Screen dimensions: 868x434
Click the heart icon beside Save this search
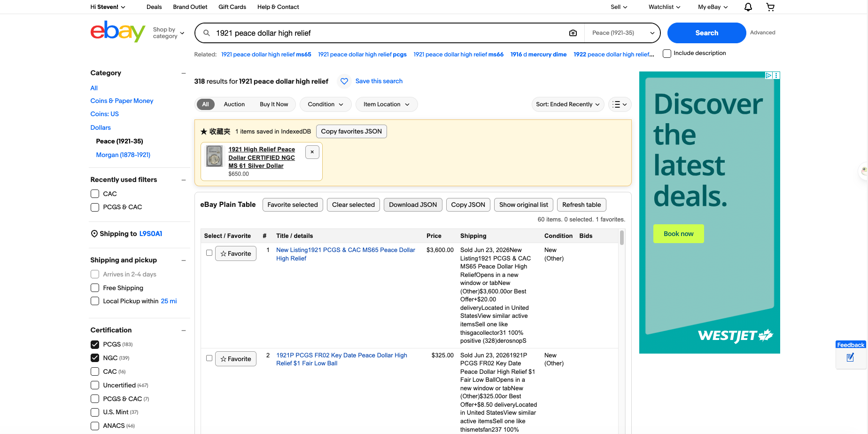344,81
